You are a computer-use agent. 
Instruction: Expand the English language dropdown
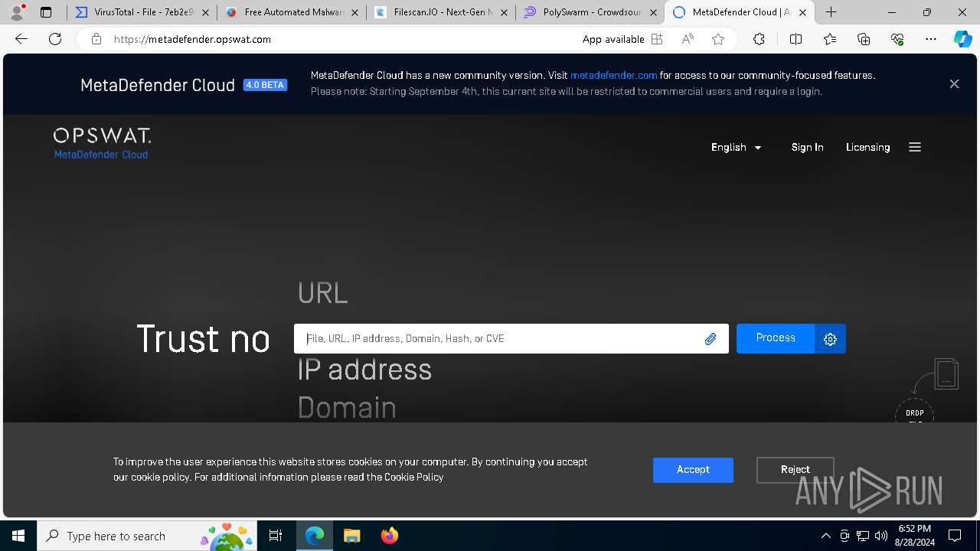[x=736, y=148]
